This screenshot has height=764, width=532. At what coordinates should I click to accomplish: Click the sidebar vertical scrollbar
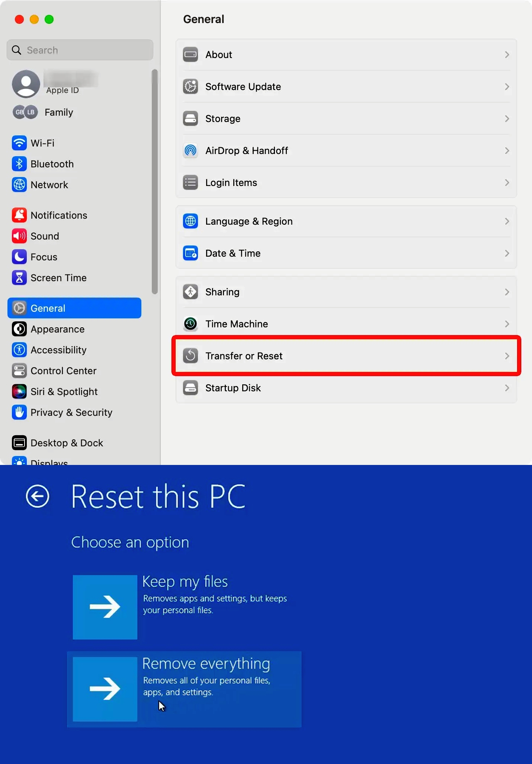(x=155, y=182)
